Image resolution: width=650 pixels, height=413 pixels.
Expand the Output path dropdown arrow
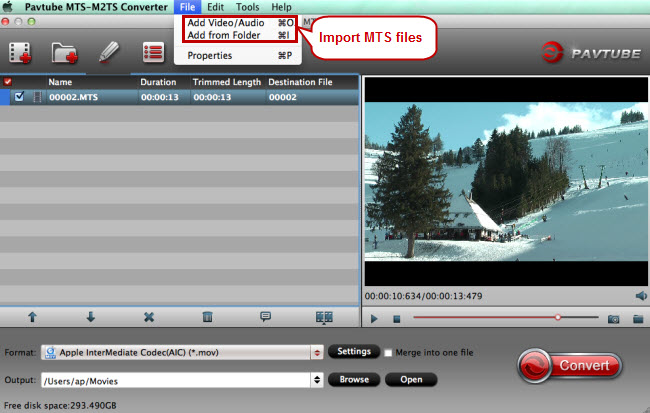(317, 380)
